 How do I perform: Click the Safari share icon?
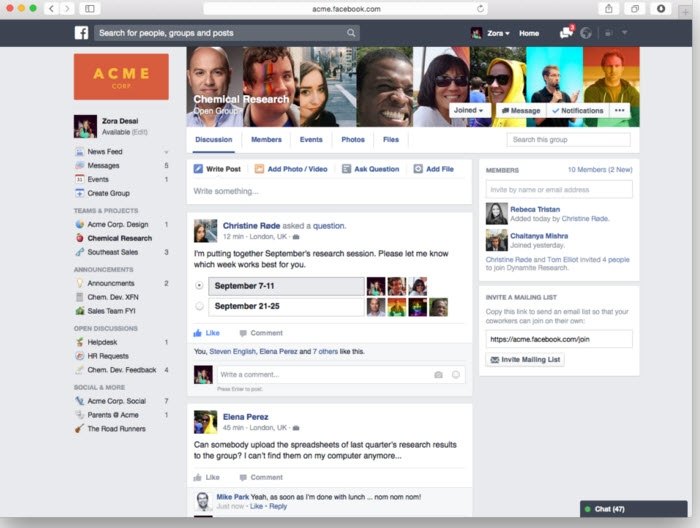tap(608, 8)
